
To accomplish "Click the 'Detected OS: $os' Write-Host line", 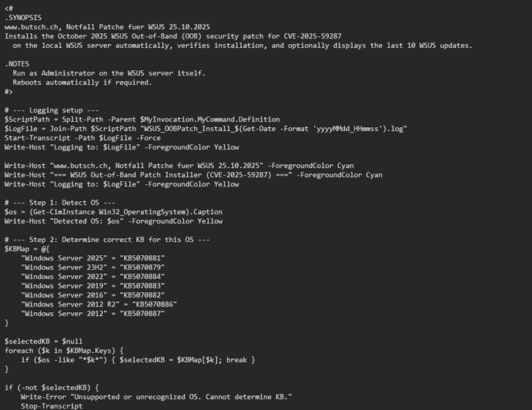I will click(x=113, y=221).
